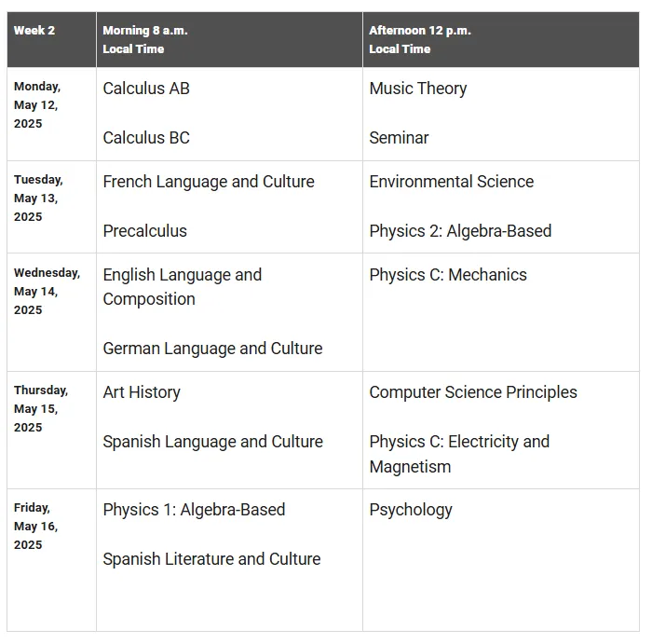Click the Friday, May 16, 2025 date cell
The image size is (652, 644).
(x=36, y=527)
